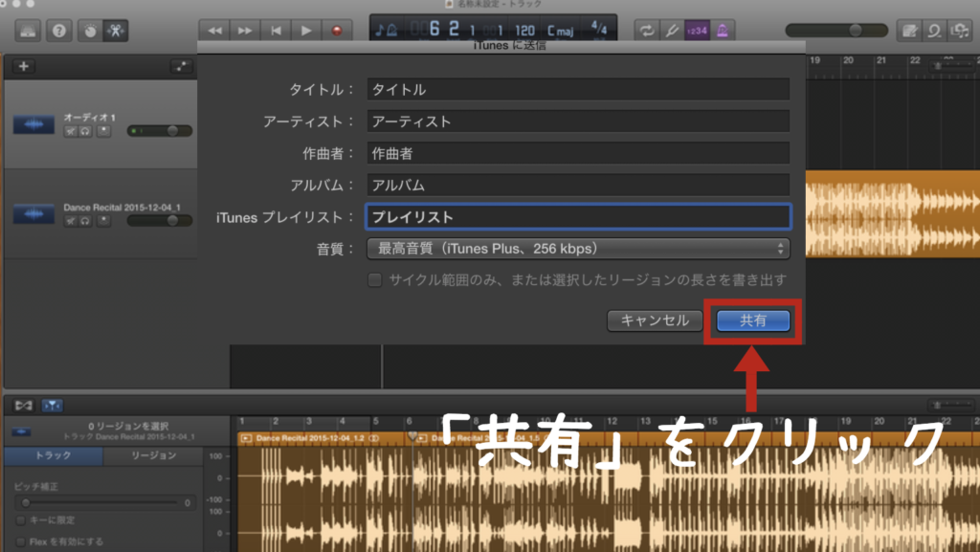This screenshot has height=552, width=980.
Task: Mute the オーディオ 1 track
Action: tap(71, 131)
